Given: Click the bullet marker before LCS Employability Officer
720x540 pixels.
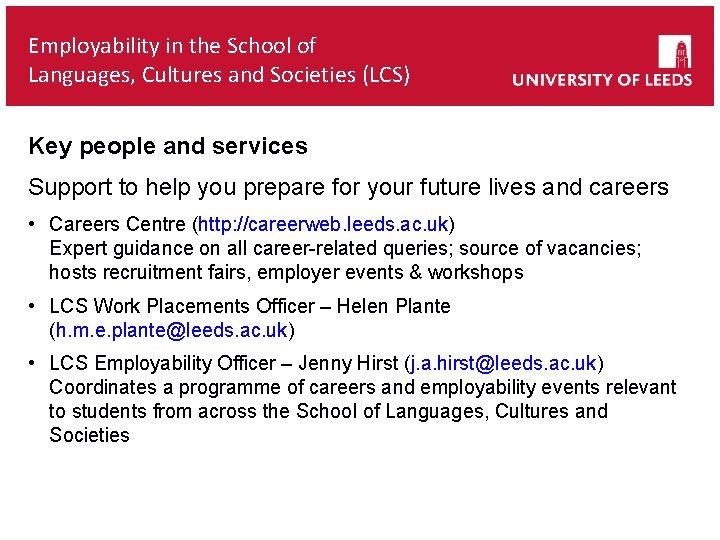Looking at the screenshot, I should tap(33, 363).
